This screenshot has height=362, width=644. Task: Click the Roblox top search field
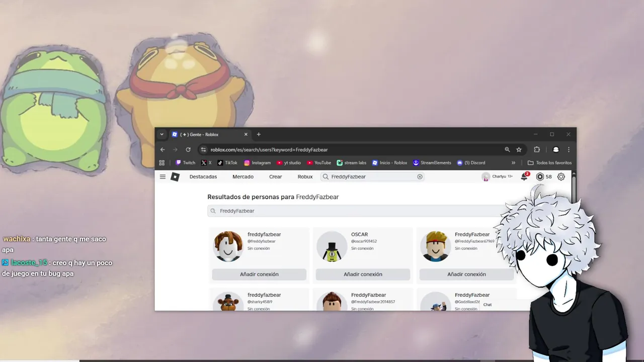(x=372, y=176)
